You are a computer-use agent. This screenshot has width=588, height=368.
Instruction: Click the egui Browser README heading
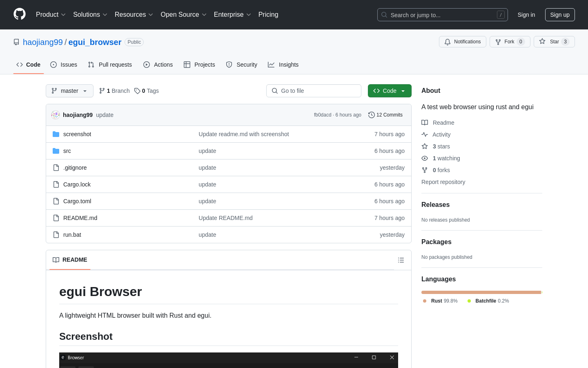pyautogui.click(x=100, y=292)
